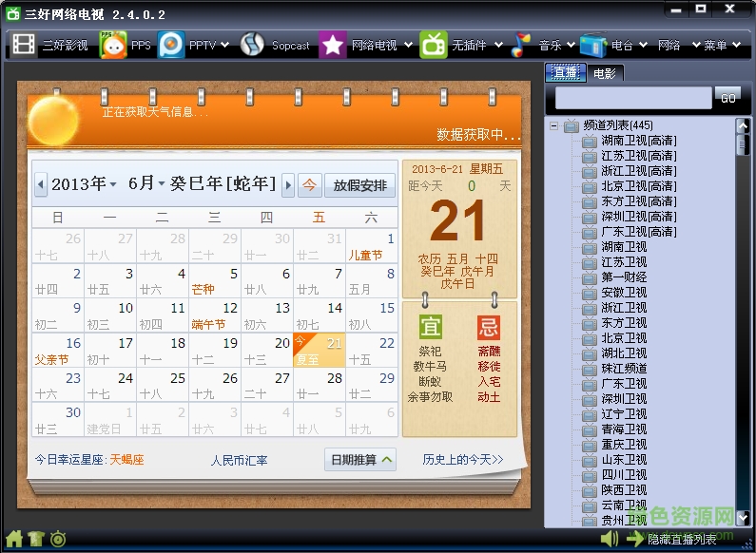Click the TV icon beside 第一财经
756x553 pixels.
click(589, 278)
